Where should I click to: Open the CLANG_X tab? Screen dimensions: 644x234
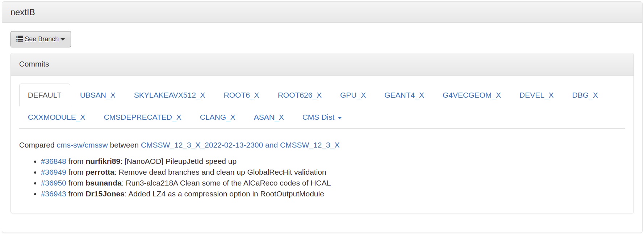[217, 118]
